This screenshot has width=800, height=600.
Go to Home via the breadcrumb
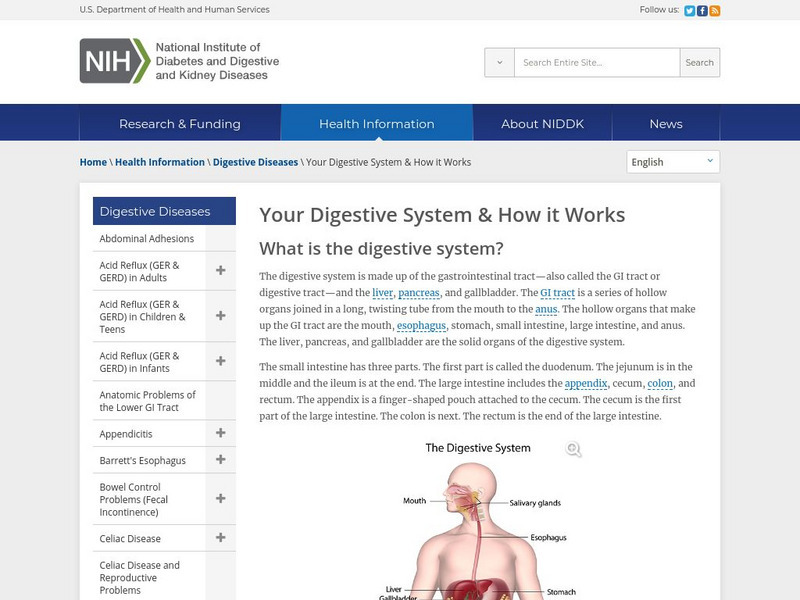pyautogui.click(x=93, y=161)
